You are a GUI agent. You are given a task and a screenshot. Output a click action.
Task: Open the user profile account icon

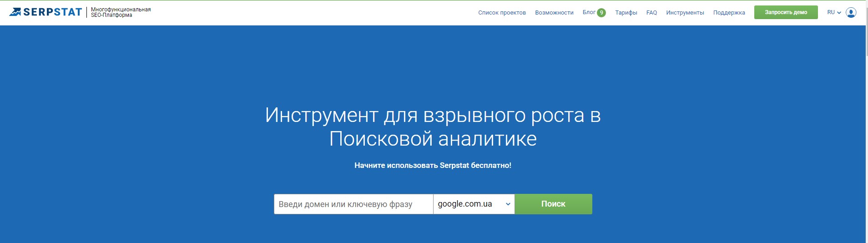click(851, 12)
